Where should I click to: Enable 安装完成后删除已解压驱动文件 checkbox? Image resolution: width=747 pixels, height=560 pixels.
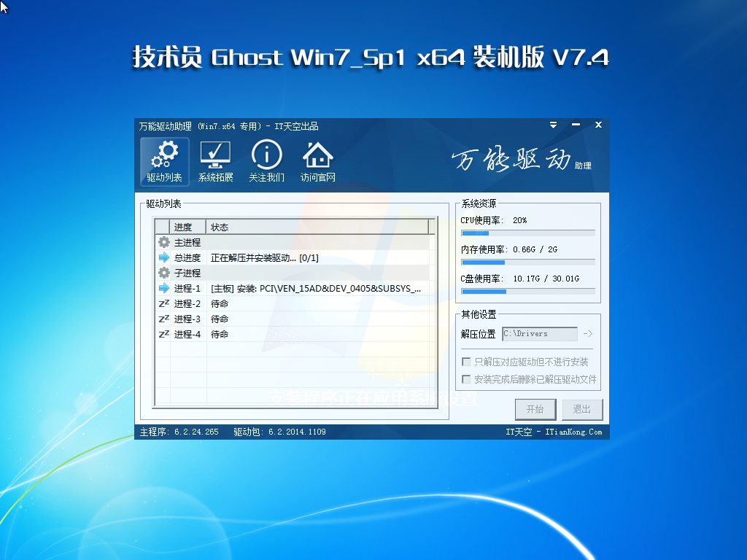click(x=466, y=379)
